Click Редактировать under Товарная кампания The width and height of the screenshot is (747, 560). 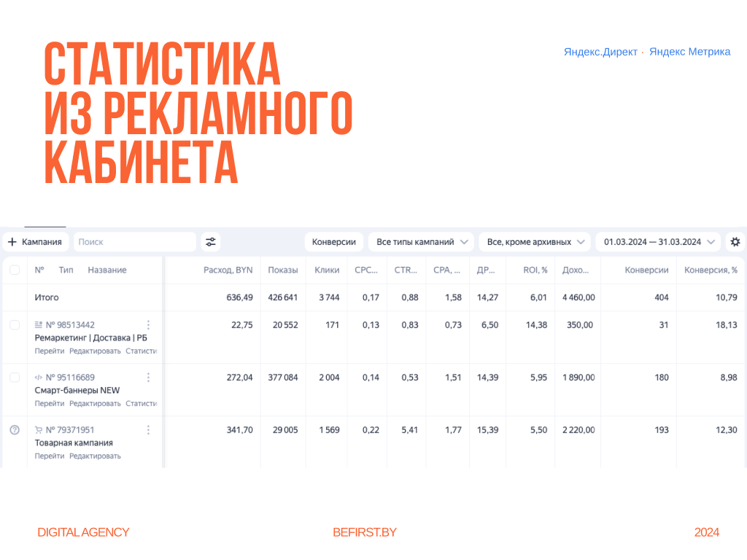pyautogui.click(x=95, y=456)
